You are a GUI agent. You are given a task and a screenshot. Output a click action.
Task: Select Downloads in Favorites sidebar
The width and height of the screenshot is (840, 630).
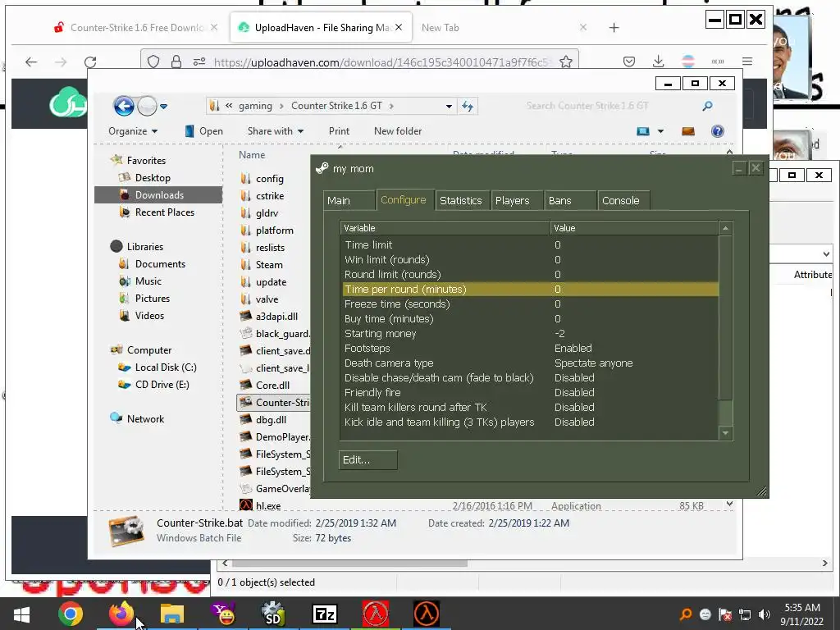click(x=158, y=195)
